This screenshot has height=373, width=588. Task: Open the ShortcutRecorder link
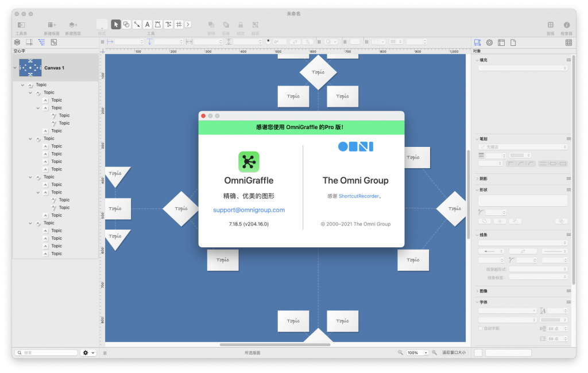[x=358, y=196]
